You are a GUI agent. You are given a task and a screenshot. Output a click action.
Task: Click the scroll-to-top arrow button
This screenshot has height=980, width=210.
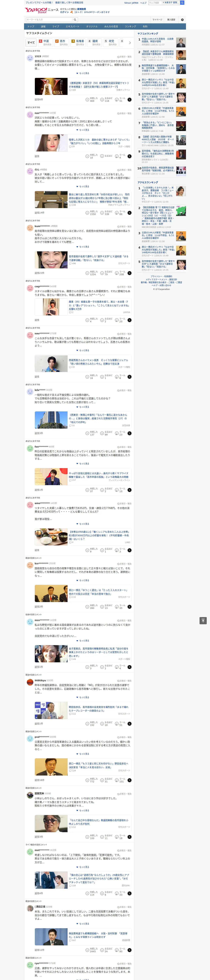coord(203,621)
